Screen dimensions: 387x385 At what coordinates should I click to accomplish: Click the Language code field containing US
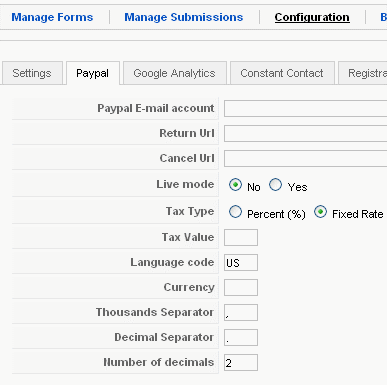(x=241, y=262)
